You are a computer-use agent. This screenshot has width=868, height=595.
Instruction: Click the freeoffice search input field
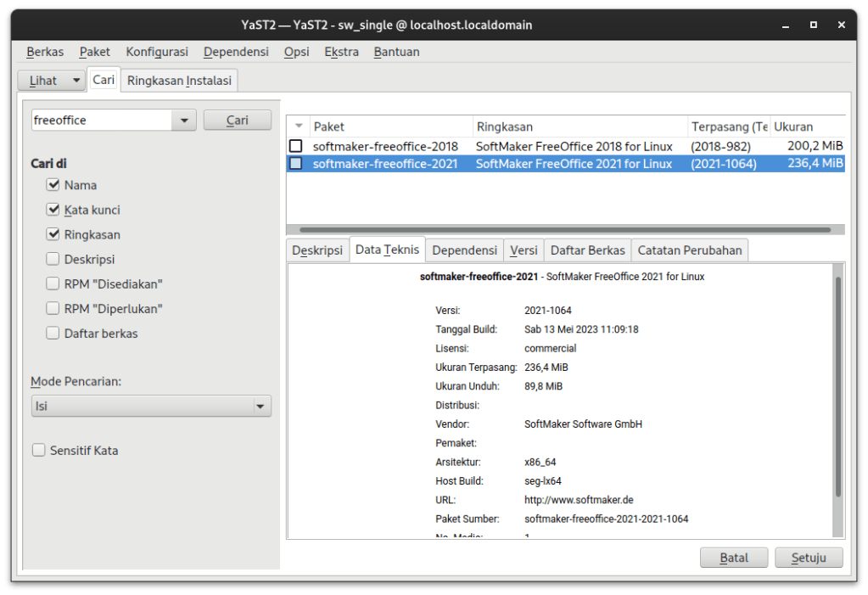click(102, 120)
